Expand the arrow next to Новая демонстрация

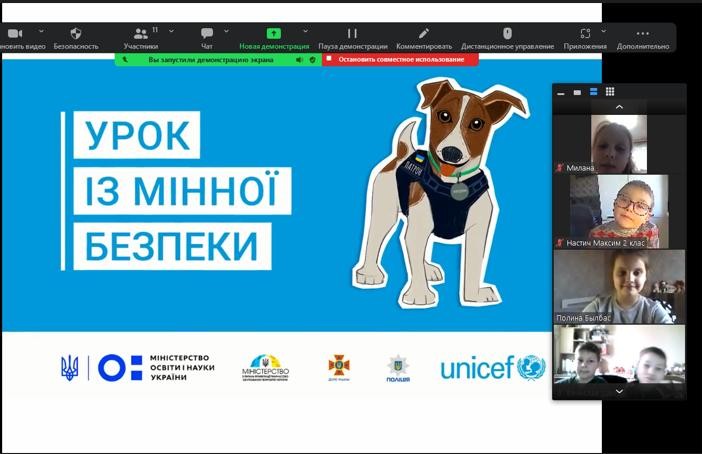tap(305, 31)
